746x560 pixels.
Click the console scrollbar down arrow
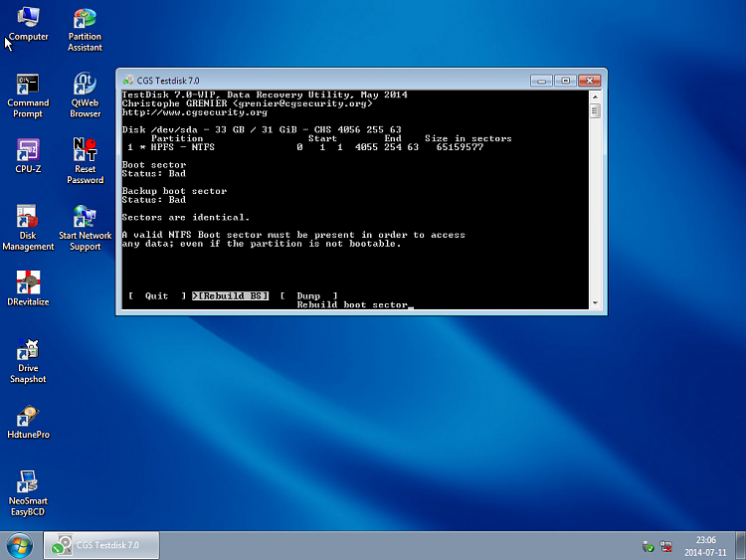click(595, 303)
